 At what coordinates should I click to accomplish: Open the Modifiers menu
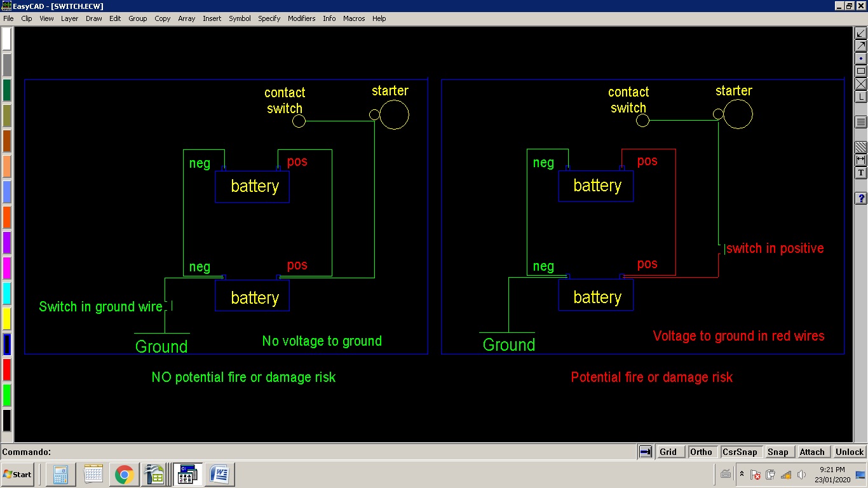pyautogui.click(x=301, y=18)
